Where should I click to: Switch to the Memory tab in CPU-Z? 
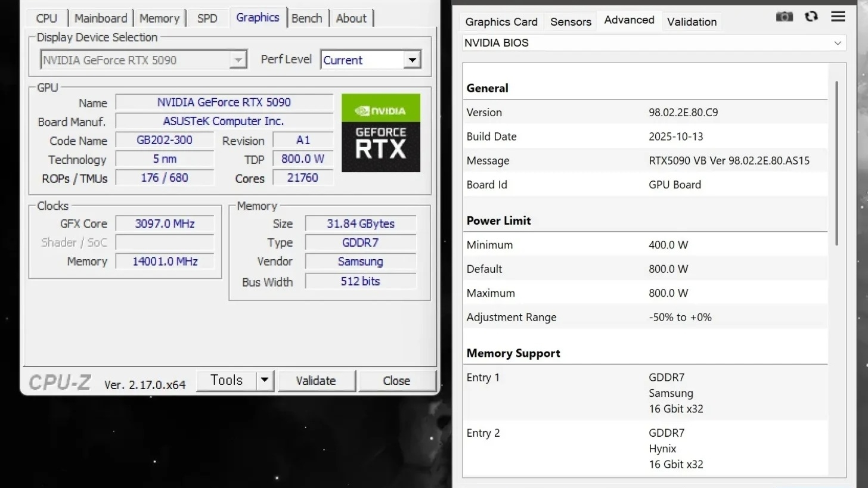point(159,18)
